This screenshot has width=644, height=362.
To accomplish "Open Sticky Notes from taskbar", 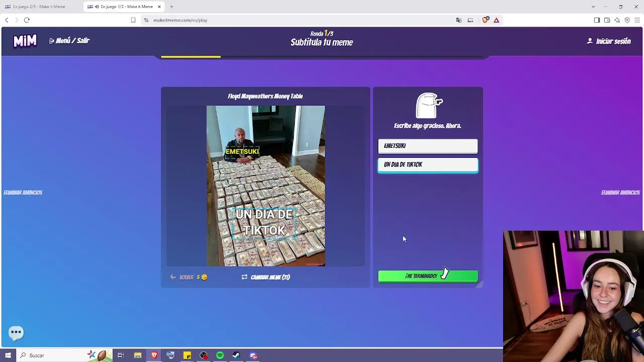I will (187, 355).
